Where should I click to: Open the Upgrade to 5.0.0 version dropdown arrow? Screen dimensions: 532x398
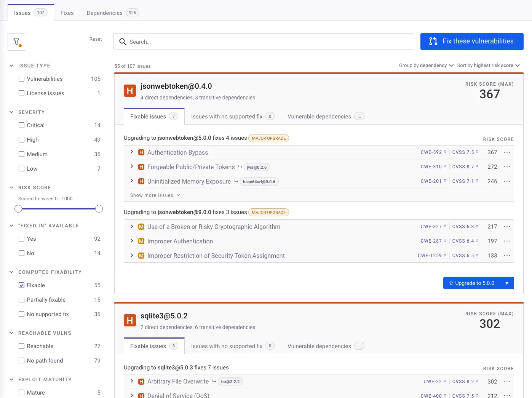(507, 283)
